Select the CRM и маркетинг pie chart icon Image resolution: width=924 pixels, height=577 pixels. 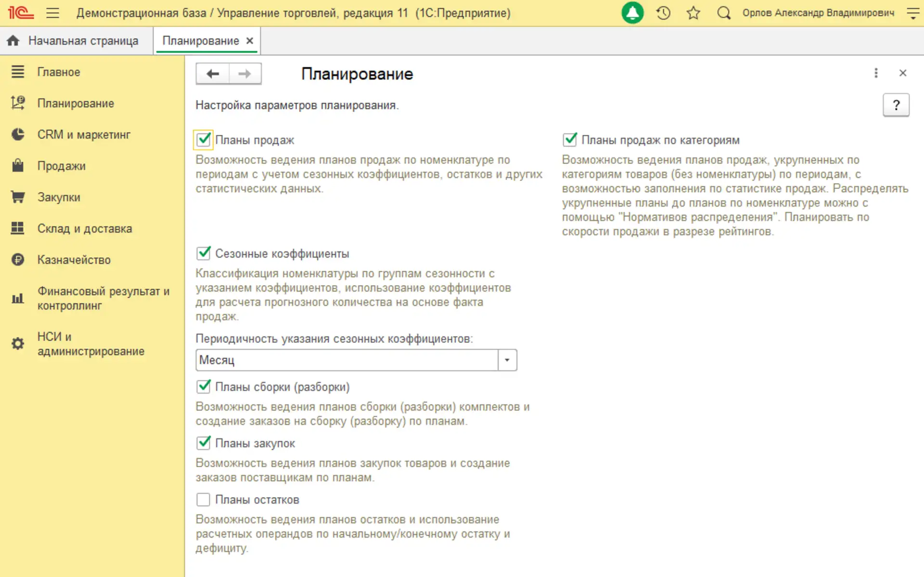18,134
